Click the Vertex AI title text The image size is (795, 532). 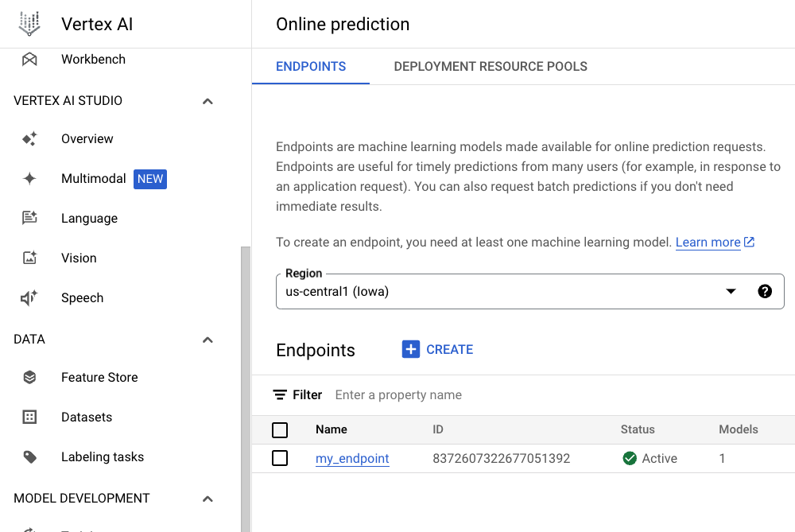point(97,25)
